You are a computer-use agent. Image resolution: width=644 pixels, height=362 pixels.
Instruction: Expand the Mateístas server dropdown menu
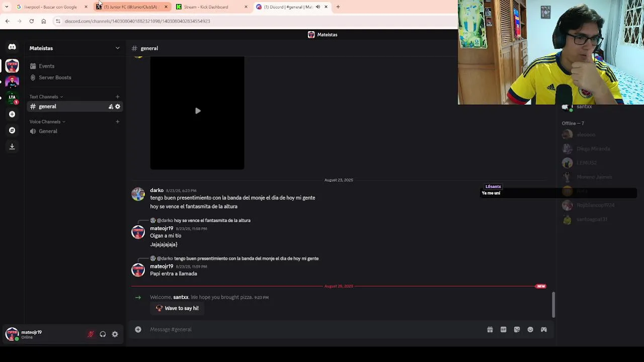[x=118, y=48]
